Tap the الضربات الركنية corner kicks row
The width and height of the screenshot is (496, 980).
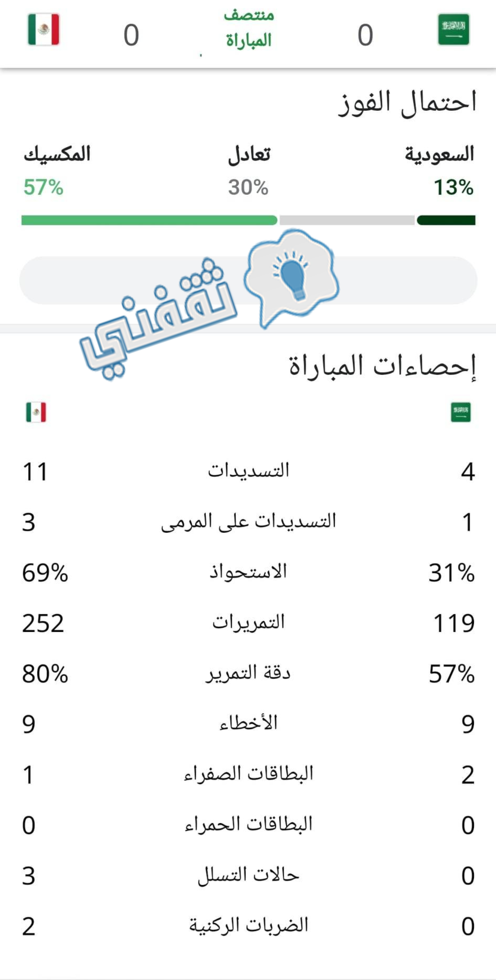point(248,926)
